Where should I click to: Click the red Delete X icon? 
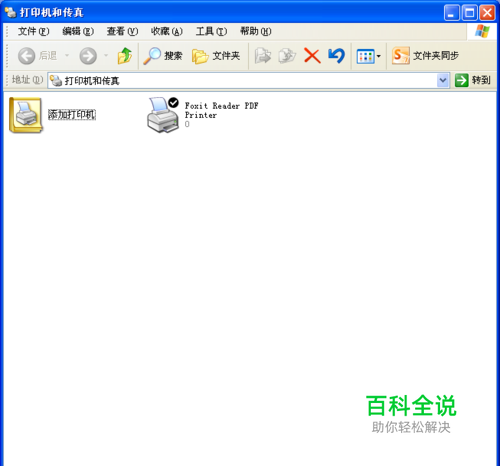point(312,56)
